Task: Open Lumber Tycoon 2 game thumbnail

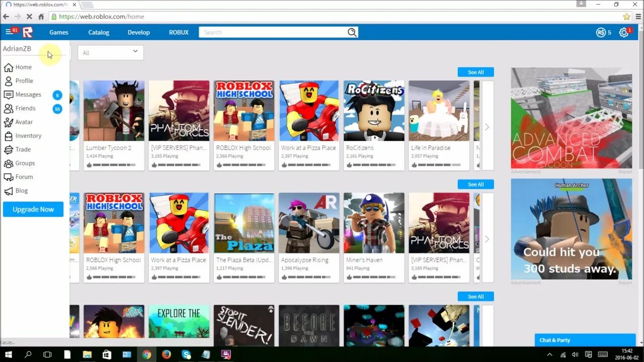Action: coord(114,111)
